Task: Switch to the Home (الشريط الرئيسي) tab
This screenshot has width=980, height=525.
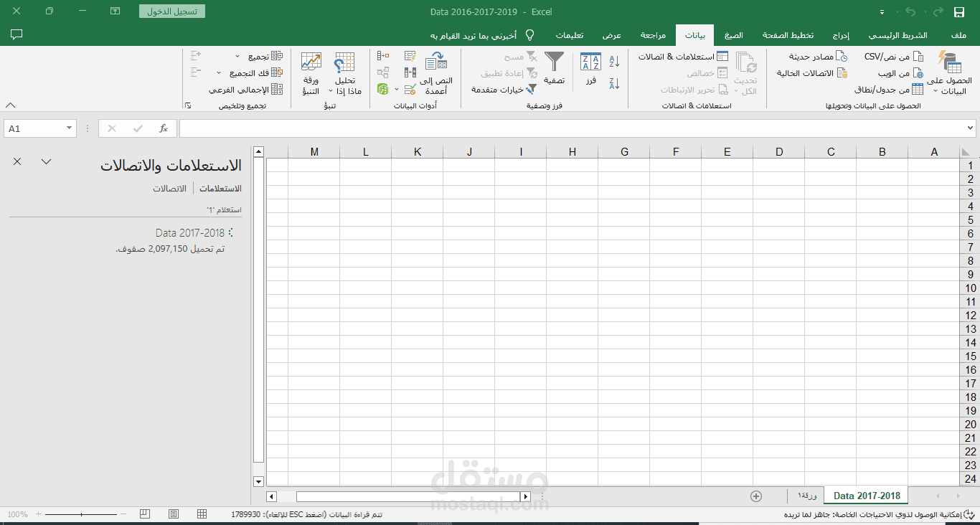Action: [x=897, y=35]
